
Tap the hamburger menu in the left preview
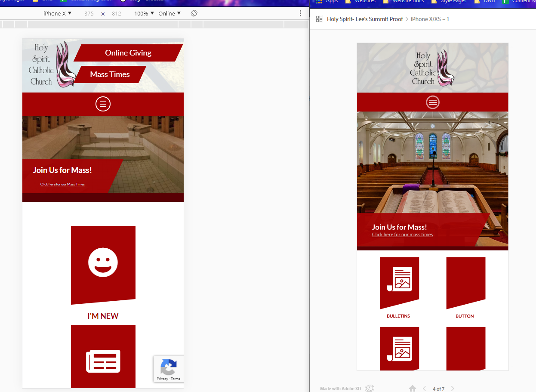(x=103, y=104)
